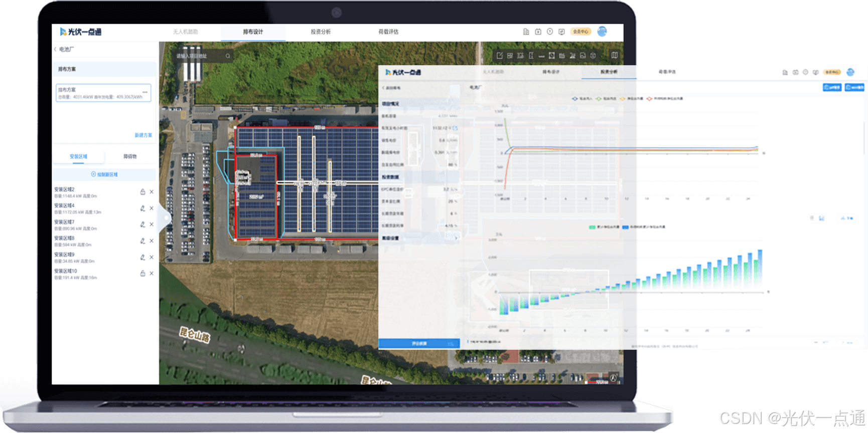
Task: Delete 安装区域4 with its X icon
Action: point(152,208)
